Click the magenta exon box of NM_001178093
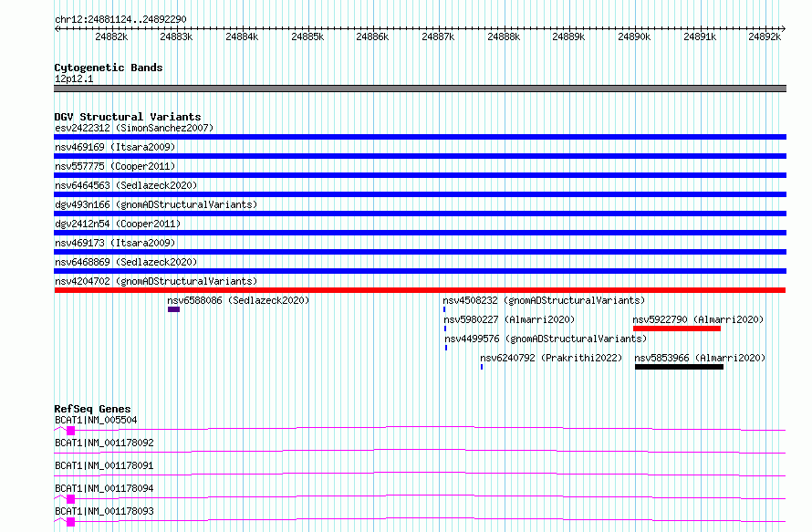Screen dimensions: 812x532 [71, 522]
